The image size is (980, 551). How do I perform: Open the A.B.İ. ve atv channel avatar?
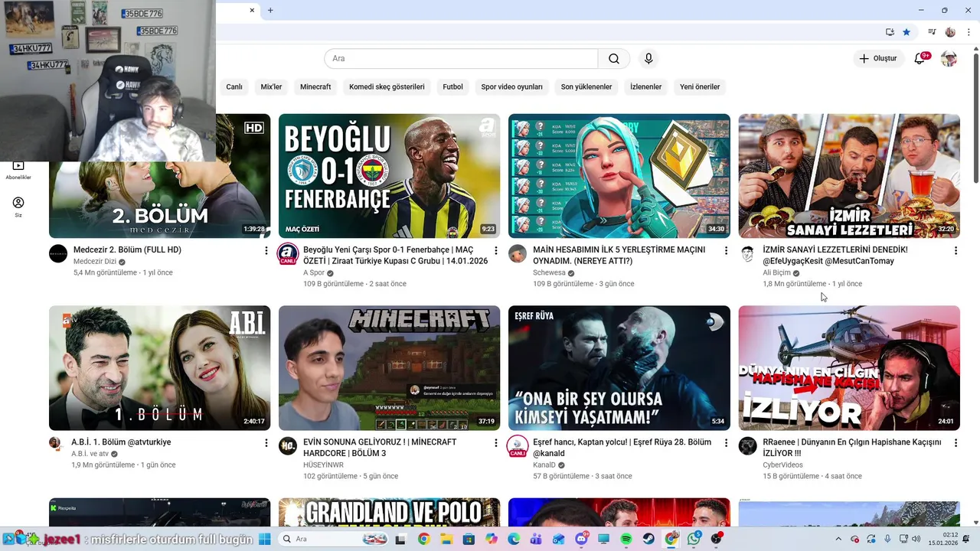coord(55,443)
